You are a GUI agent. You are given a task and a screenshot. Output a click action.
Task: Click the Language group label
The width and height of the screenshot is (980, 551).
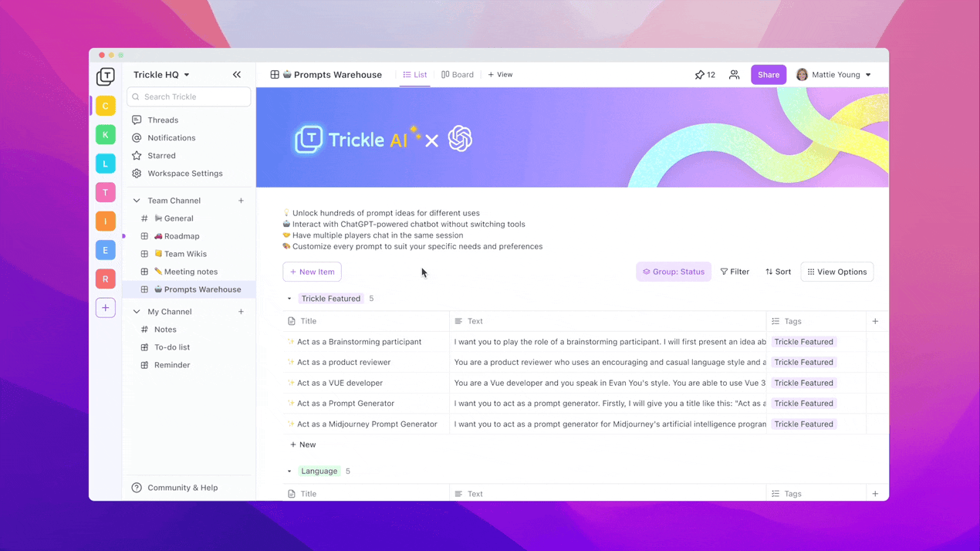tap(319, 472)
